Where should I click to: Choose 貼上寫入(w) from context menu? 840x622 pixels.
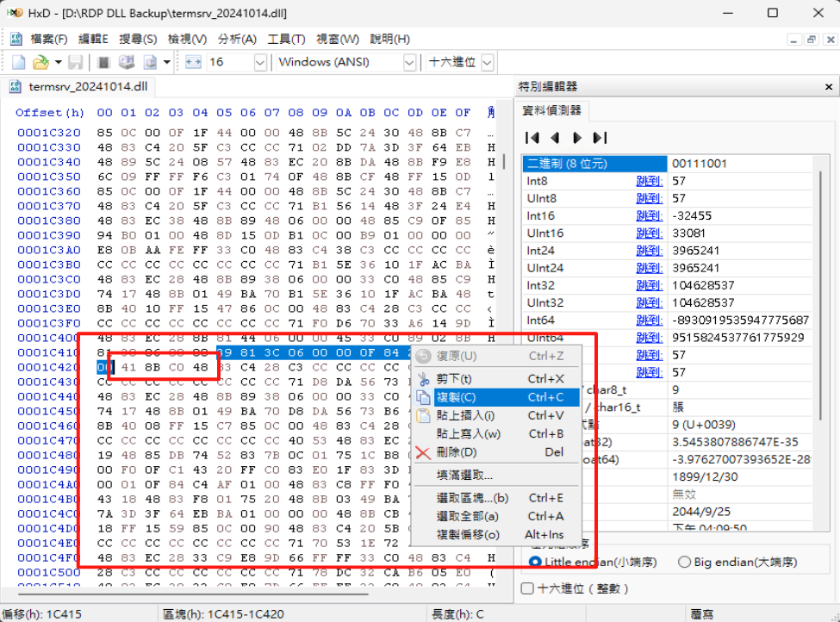coord(496,434)
